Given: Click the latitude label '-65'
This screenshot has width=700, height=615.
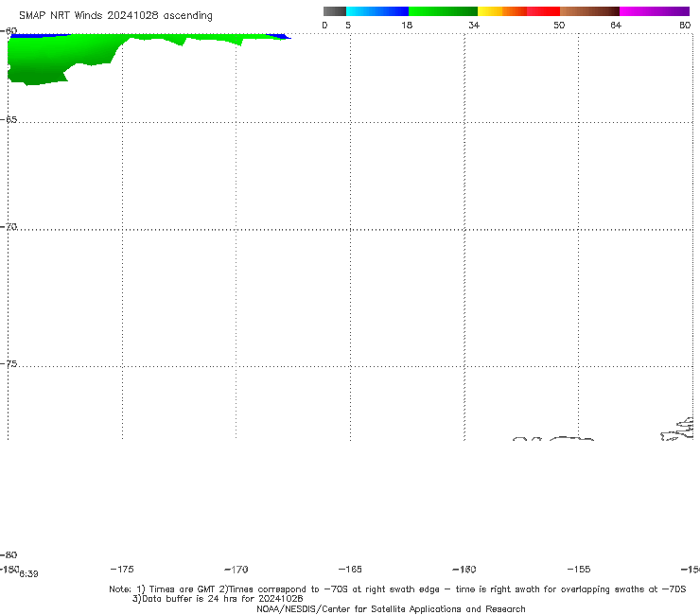Looking at the screenshot, I should point(9,120).
